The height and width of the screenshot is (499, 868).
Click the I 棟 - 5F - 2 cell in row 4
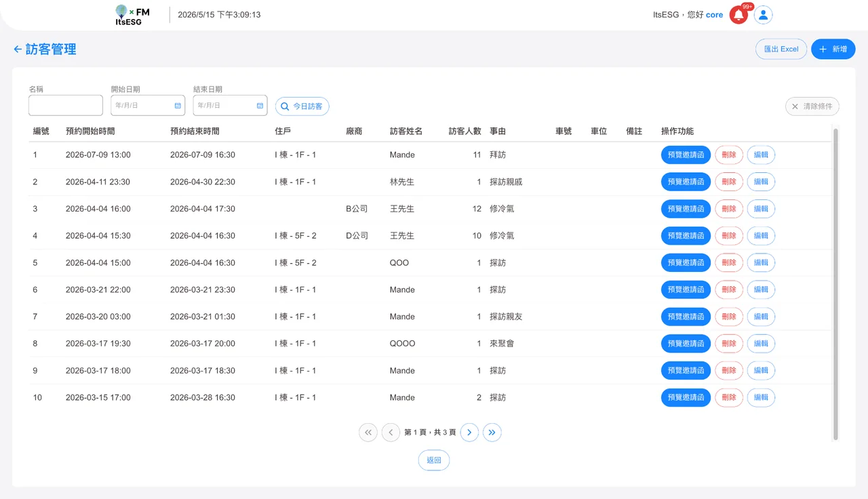pos(296,236)
